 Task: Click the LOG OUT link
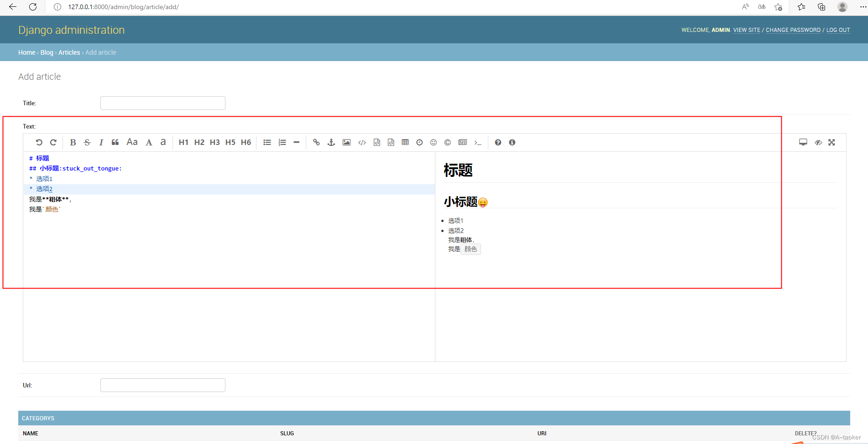[838, 30]
